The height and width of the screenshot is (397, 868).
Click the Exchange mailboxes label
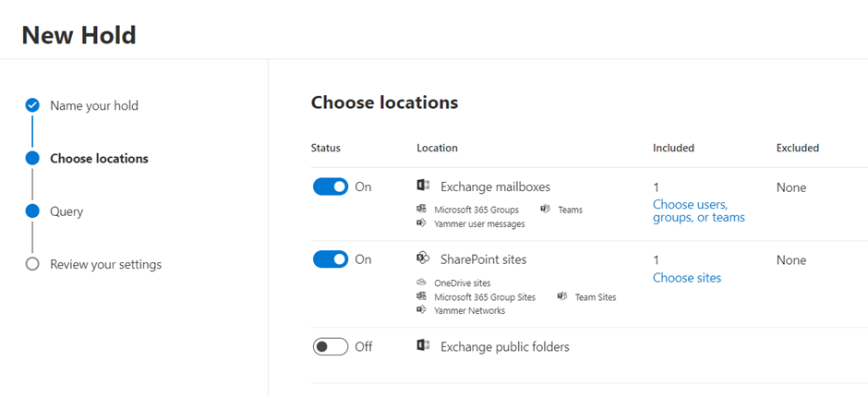click(496, 186)
